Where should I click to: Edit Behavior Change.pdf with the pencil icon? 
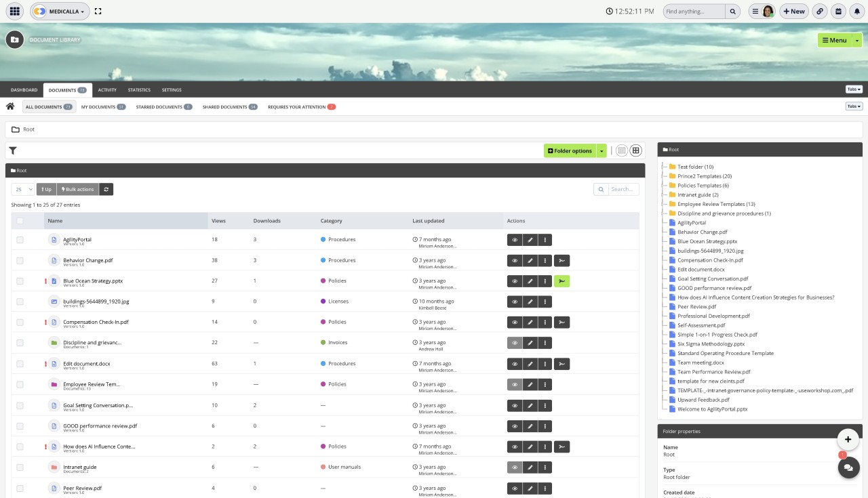(x=530, y=260)
